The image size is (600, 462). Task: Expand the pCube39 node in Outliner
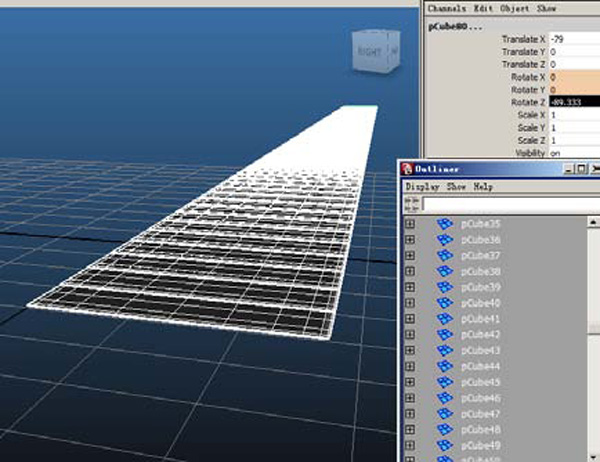(x=410, y=287)
